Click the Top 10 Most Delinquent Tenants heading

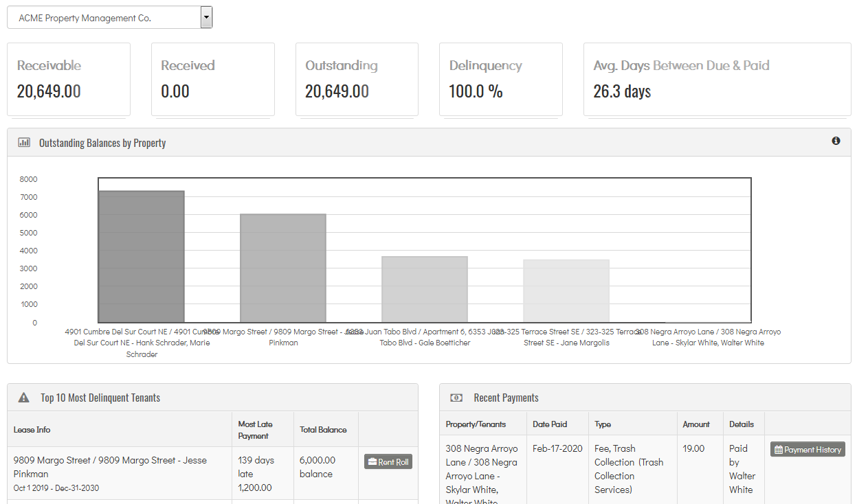tap(100, 398)
